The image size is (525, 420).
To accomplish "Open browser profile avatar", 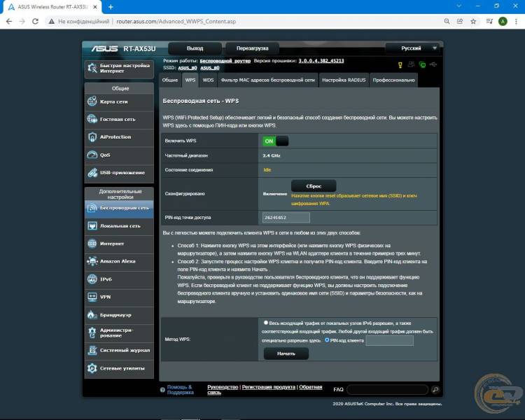I will click(x=503, y=22).
